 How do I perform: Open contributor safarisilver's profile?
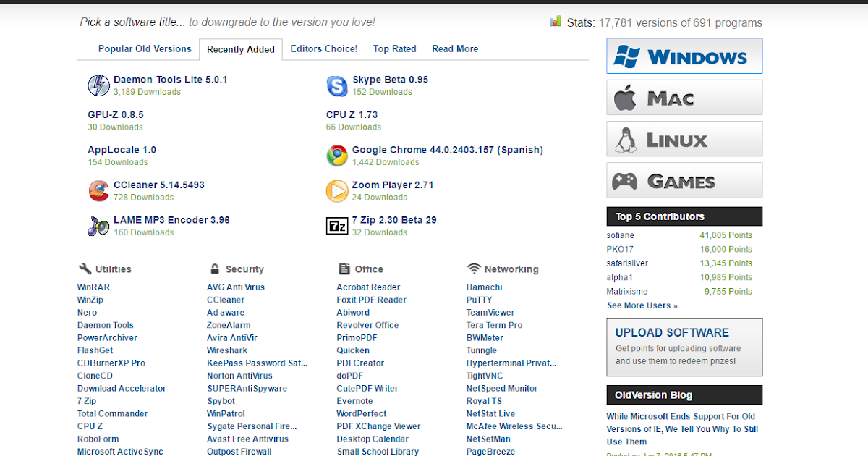(627, 263)
